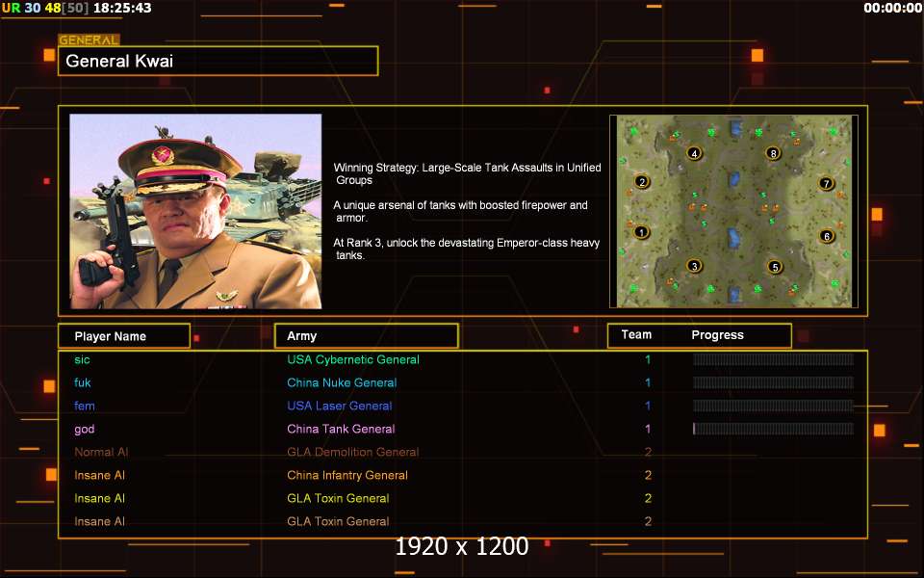Click the Army column header
Image resolution: width=924 pixels, height=578 pixels.
pyautogui.click(x=367, y=335)
